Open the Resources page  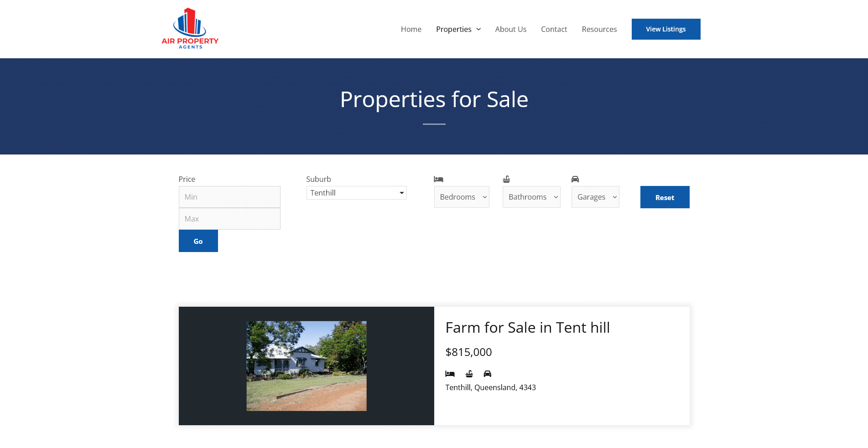coord(599,29)
